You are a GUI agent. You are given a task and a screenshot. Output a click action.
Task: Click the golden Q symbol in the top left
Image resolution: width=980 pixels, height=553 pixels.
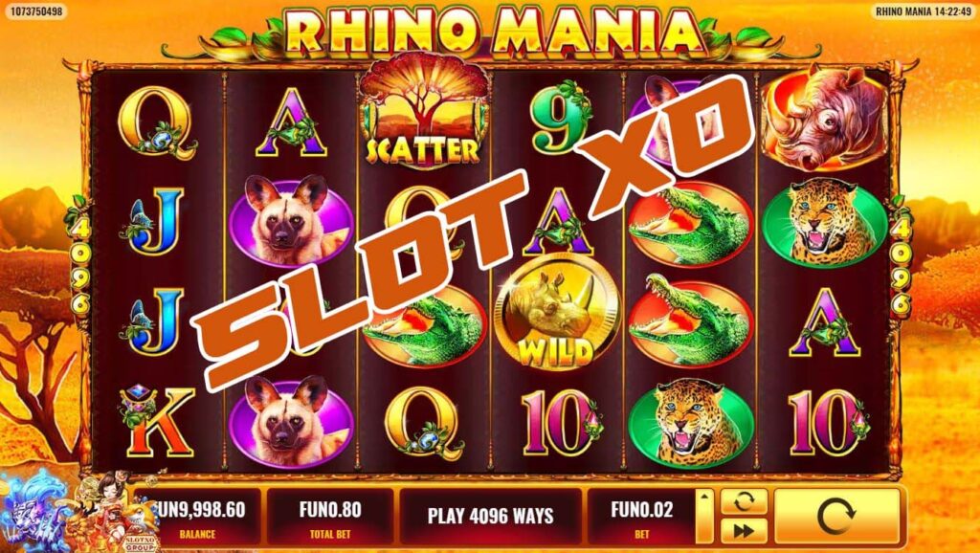coord(156,123)
